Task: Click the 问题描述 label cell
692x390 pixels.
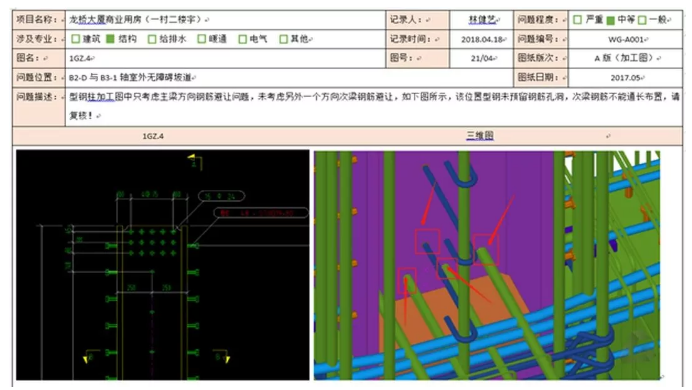Action: pos(39,107)
